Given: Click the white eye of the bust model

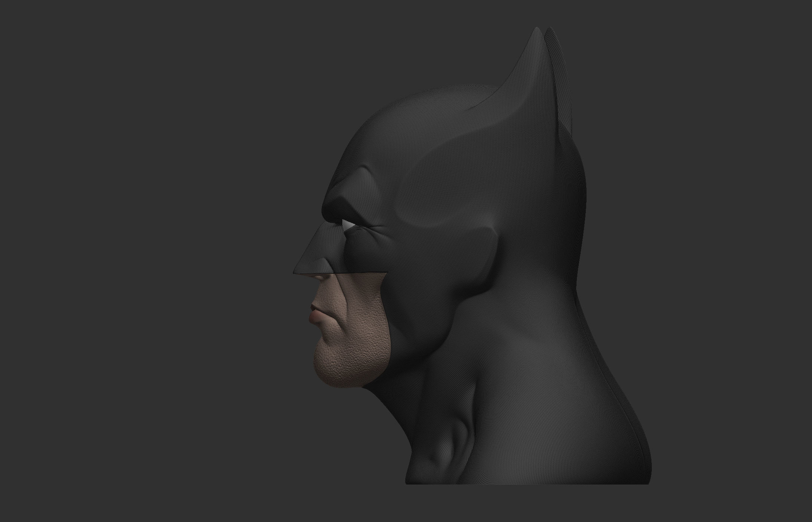Looking at the screenshot, I should coord(348,225).
